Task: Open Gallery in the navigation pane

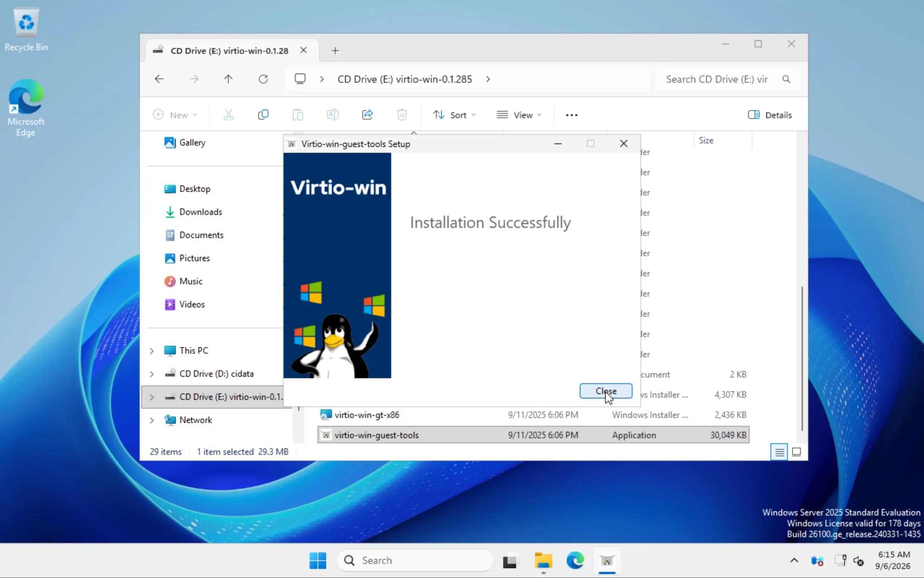Action: point(185,142)
